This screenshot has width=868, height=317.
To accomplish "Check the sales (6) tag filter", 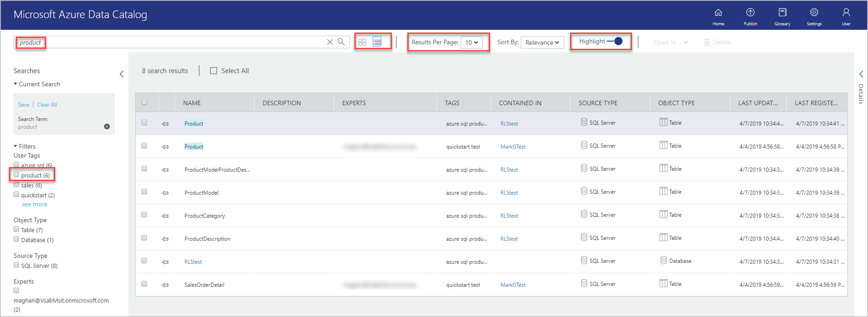I will [16, 184].
